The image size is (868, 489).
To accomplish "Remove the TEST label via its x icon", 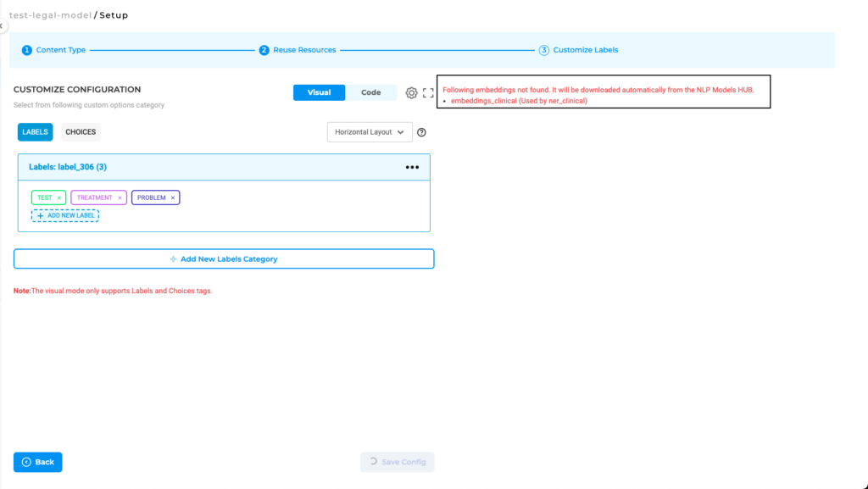I will click(x=58, y=197).
